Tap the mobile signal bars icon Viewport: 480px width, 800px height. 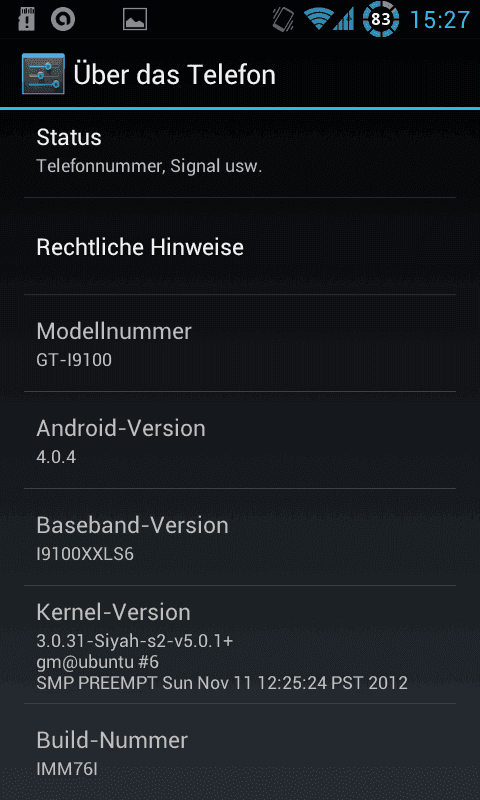tap(344, 19)
